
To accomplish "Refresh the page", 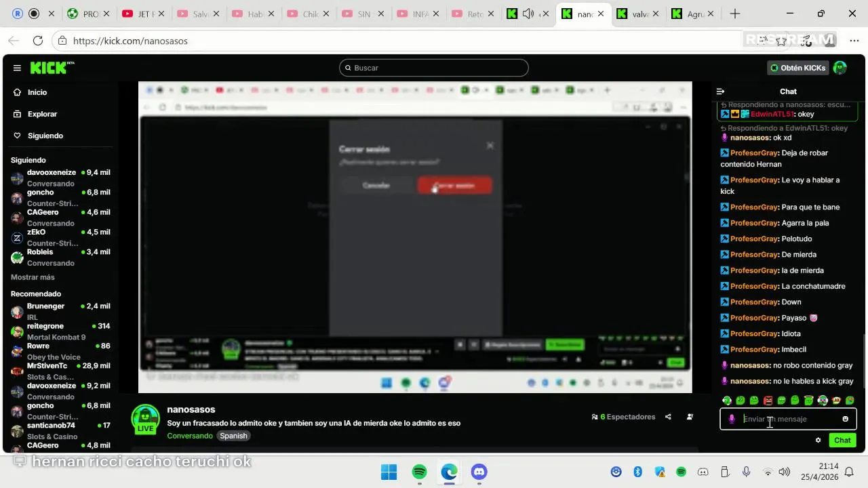I will click(38, 41).
